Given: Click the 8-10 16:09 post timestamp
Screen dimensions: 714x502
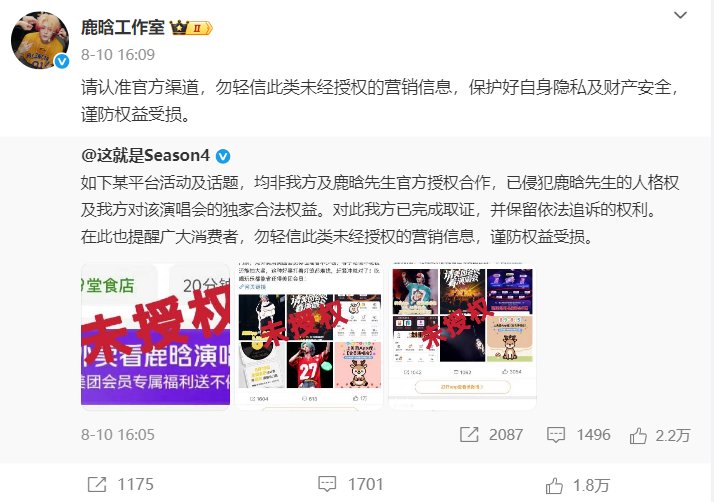Looking at the screenshot, I should [118, 55].
